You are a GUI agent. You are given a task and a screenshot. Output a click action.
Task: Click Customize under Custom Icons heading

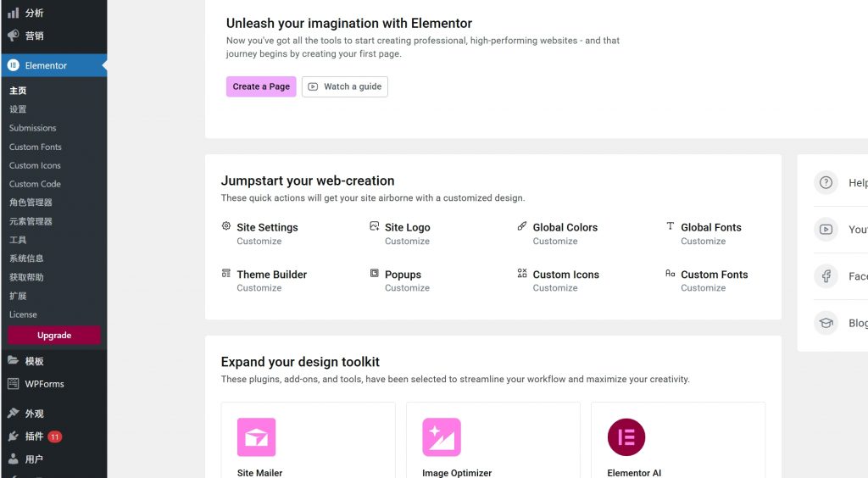(555, 287)
